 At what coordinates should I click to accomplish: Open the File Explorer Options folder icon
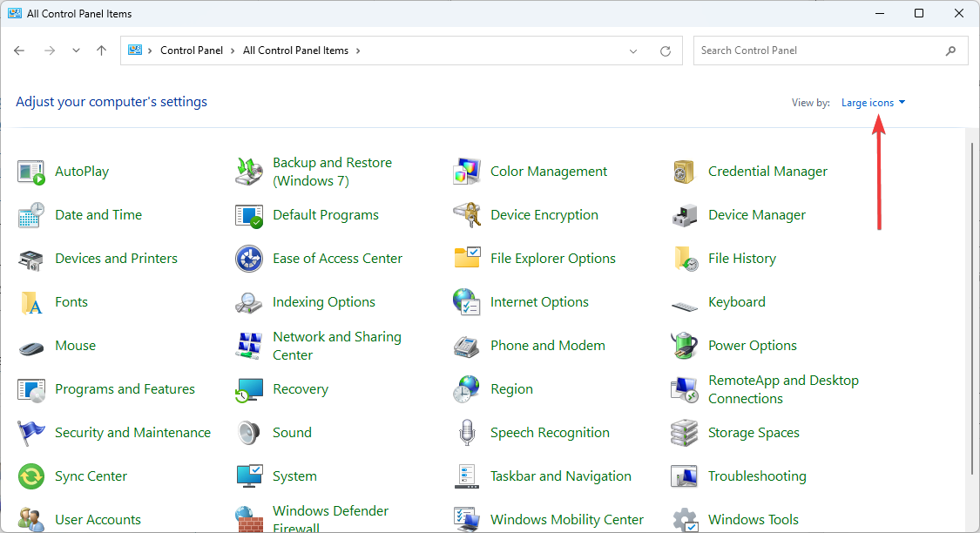[466, 258]
